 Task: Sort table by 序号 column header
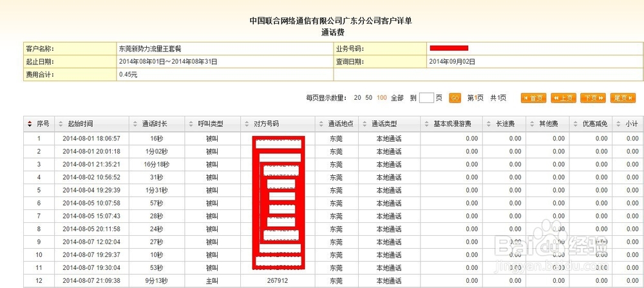(x=39, y=124)
